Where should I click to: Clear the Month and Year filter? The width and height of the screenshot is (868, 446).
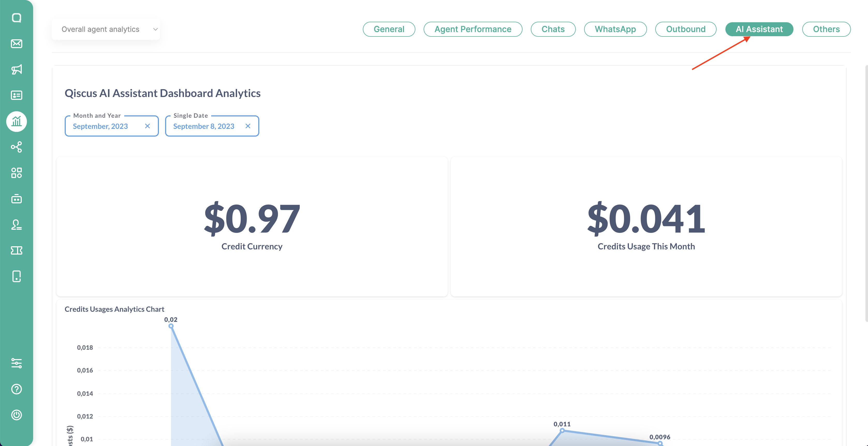[x=147, y=126]
